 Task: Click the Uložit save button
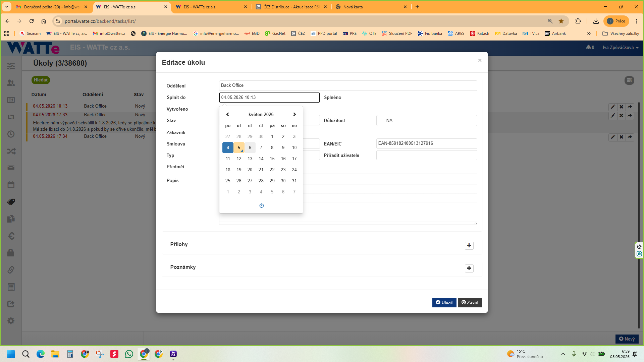(444, 302)
